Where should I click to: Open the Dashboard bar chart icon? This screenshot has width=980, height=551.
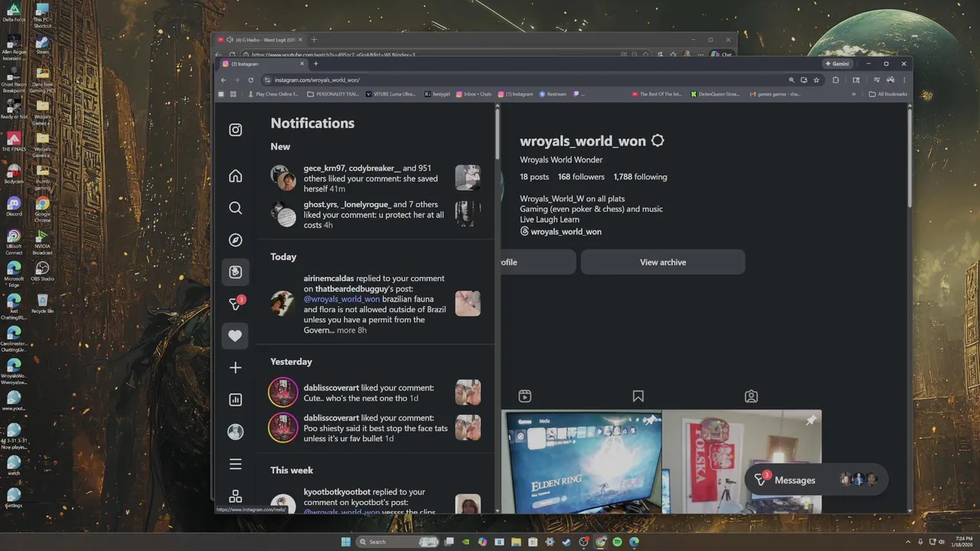(x=235, y=399)
